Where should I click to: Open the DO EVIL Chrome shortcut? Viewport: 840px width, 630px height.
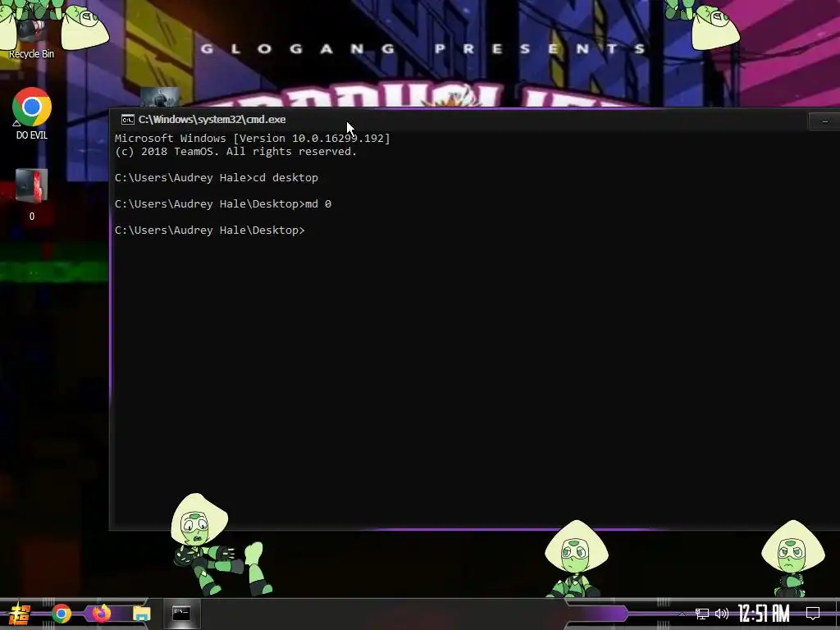[32, 113]
